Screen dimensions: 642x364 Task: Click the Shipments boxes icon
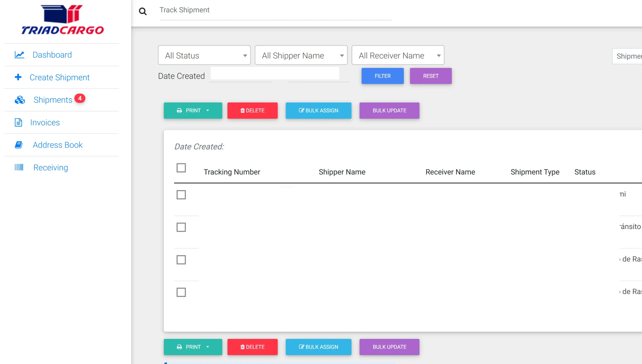click(x=20, y=100)
